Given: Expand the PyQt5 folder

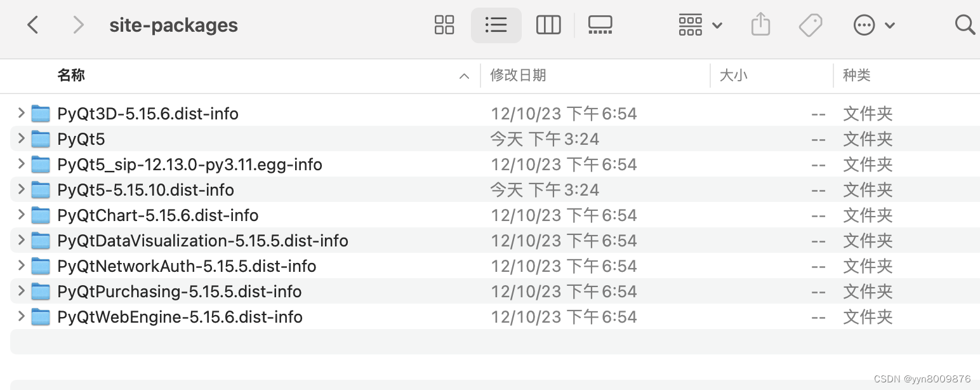Looking at the screenshot, I should point(21,138).
